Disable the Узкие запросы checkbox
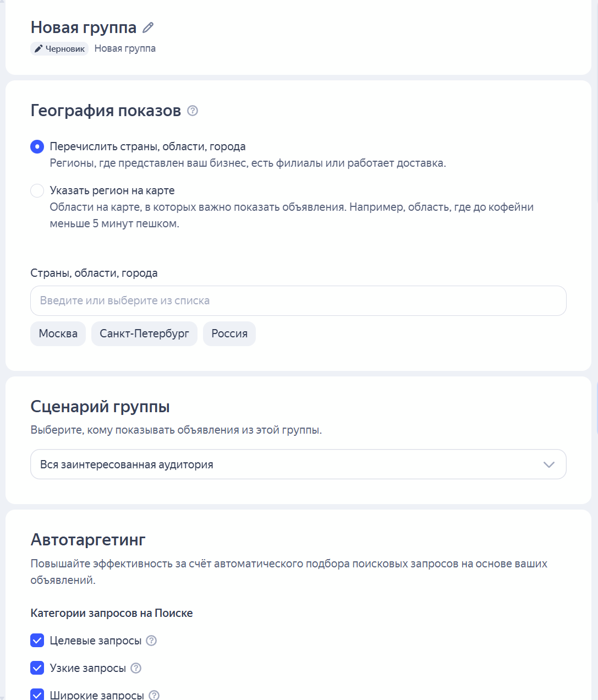 point(37,668)
